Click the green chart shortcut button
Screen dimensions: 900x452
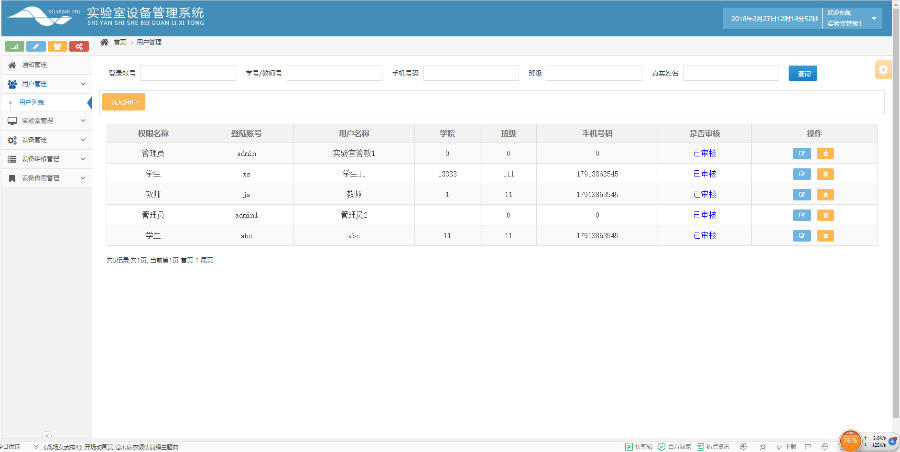[x=15, y=46]
